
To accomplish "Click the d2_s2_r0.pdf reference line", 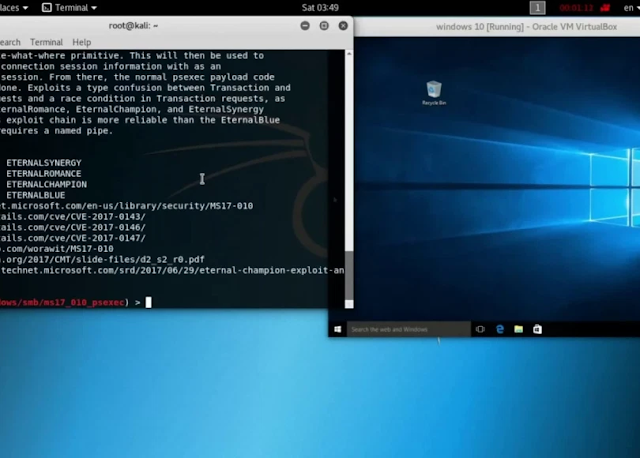I will coord(102,260).
